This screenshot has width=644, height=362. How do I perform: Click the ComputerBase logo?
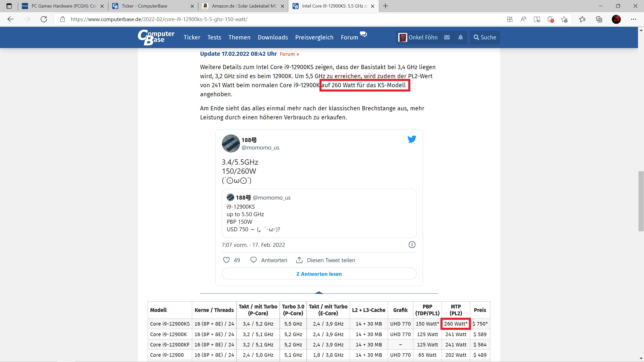[156, 37]
